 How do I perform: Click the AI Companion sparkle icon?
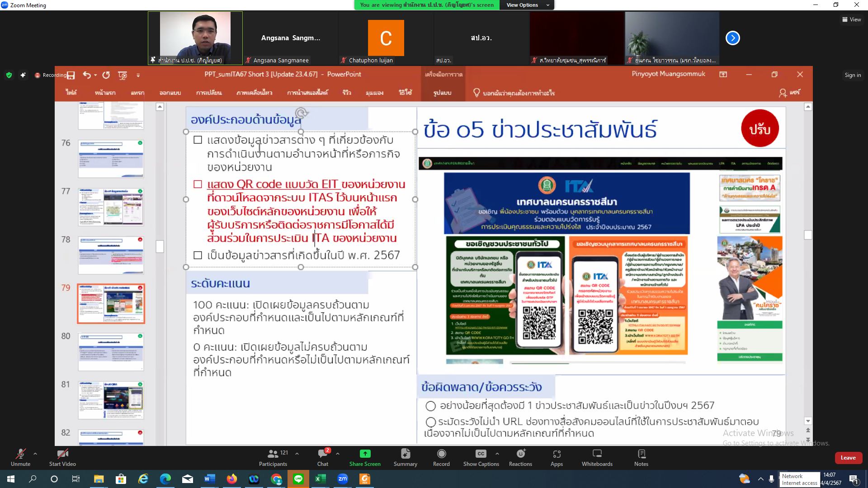[23, 75]
